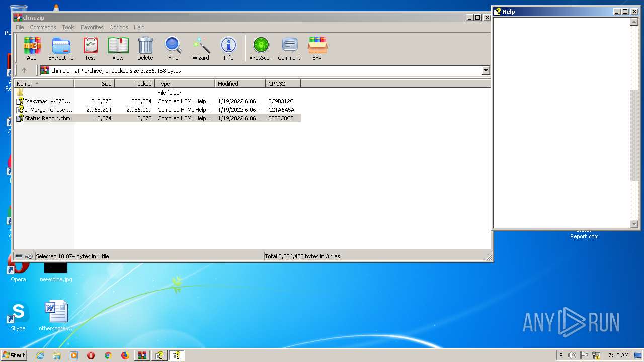Open the archive Comment tool

[289, 49]
